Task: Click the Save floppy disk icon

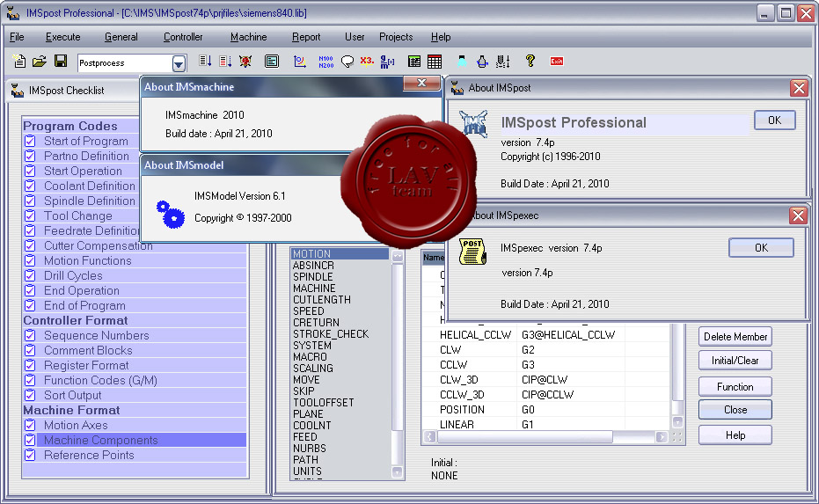Action: click(61, 61)
